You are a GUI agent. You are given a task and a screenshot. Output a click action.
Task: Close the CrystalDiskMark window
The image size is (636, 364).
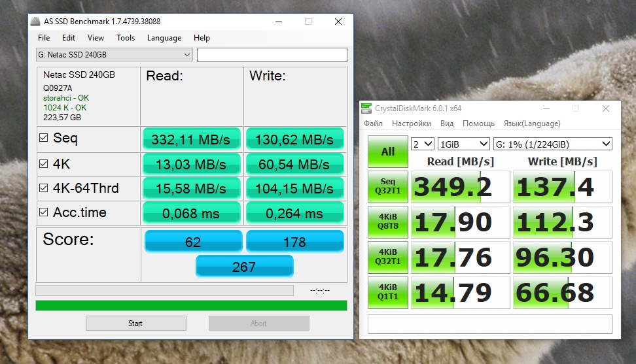pos(606,108)
